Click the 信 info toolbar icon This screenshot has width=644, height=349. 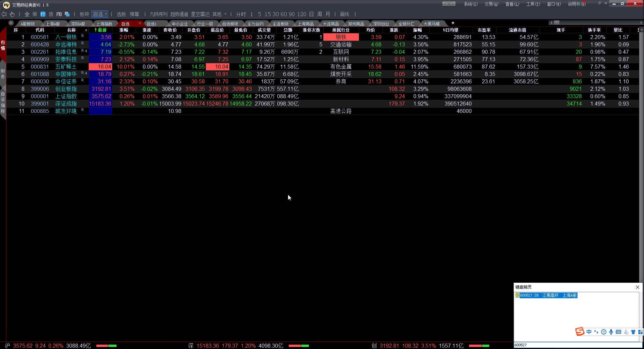(51, 14)
